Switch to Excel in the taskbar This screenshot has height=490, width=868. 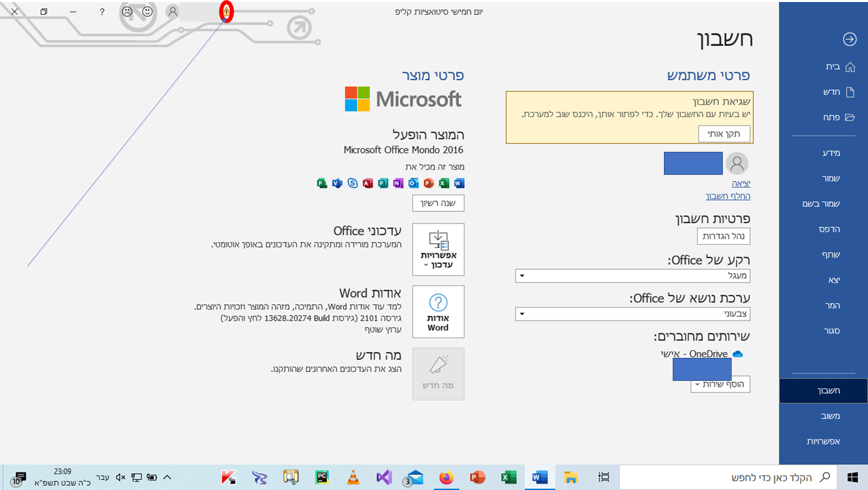[x=509, y=477]
